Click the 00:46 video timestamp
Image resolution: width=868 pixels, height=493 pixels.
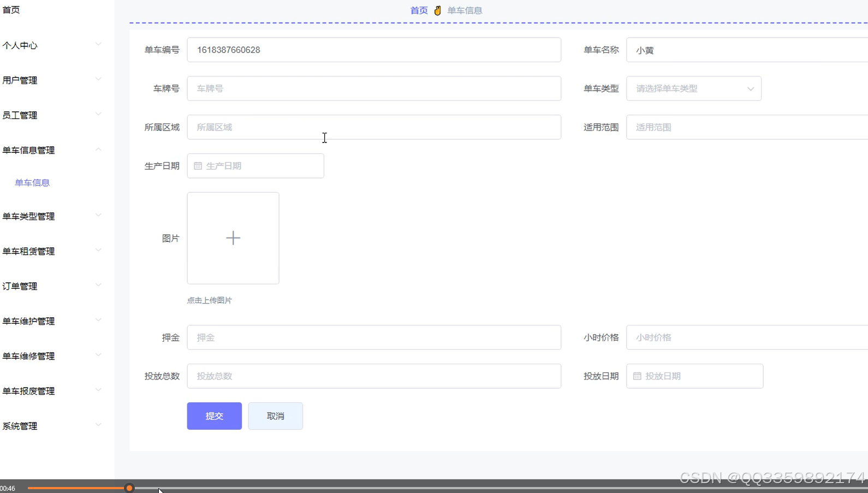(x=8, y=489)
